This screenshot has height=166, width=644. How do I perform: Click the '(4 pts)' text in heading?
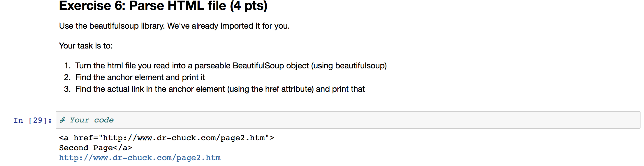click(249, 6)
